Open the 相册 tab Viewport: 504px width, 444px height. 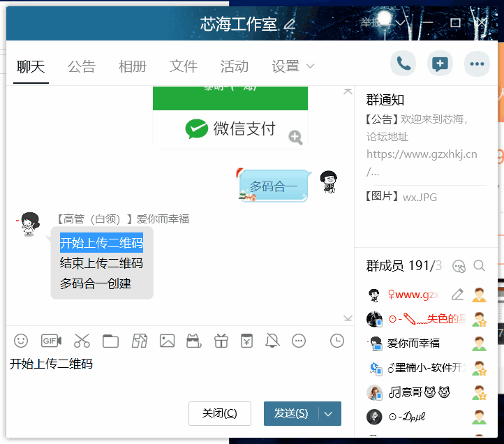coord(133,67)
